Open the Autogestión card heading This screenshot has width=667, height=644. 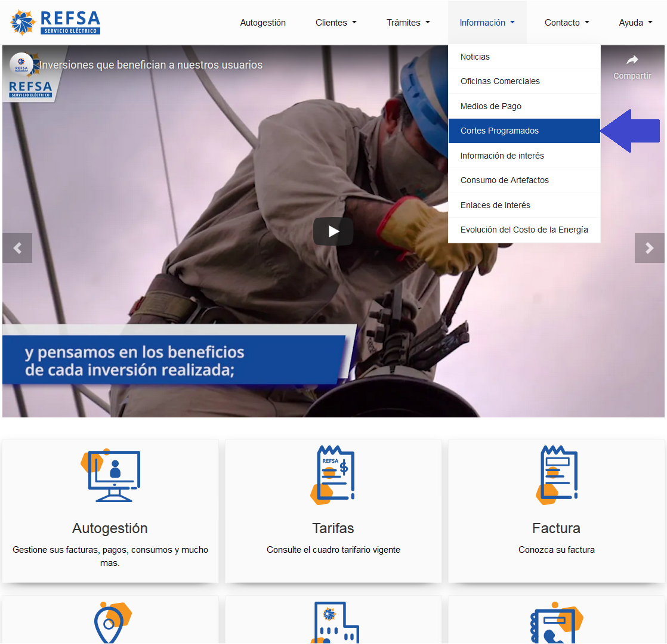(x=110, y=528)
